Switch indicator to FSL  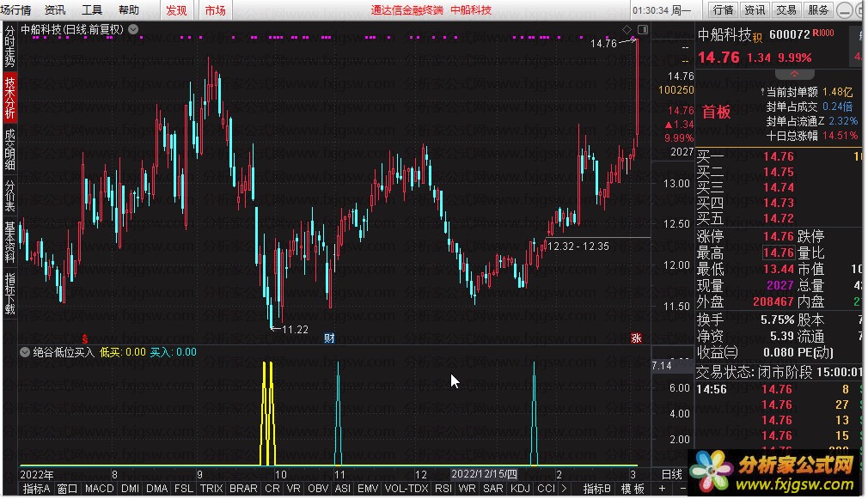pyautogui.click(x=184, y=489)
